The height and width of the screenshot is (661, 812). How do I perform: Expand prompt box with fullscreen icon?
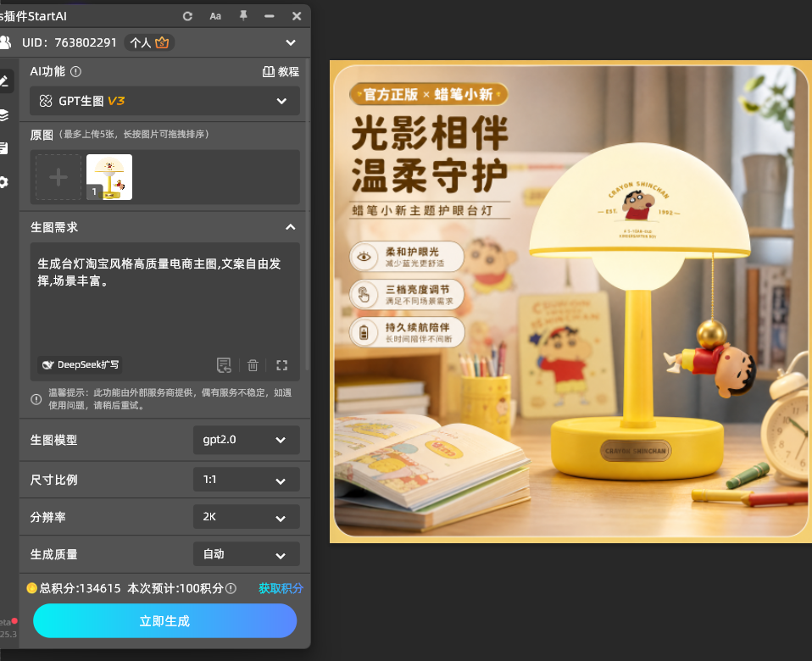pyautogui.click(x=281, y=365)
